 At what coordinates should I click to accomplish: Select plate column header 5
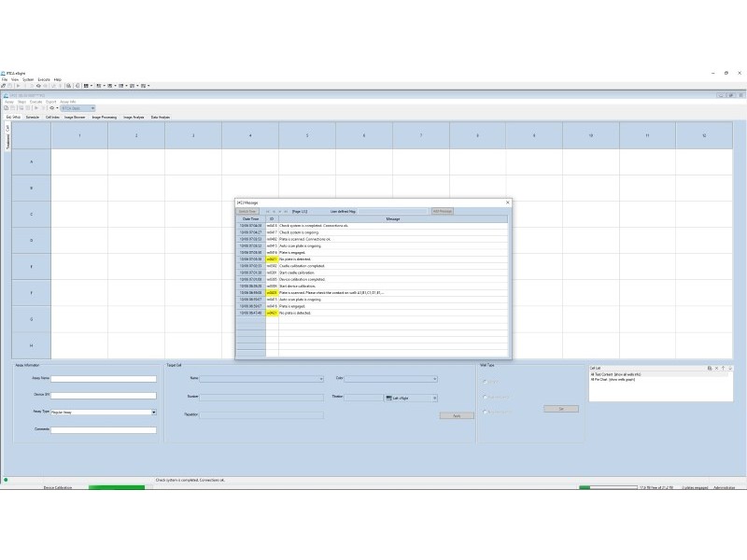307,135
